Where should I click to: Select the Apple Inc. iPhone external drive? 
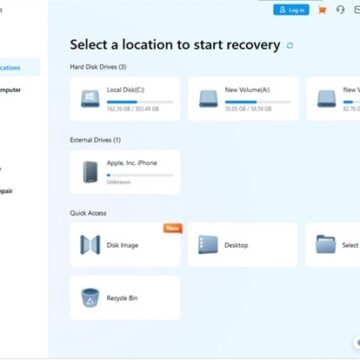pos(125,172)
